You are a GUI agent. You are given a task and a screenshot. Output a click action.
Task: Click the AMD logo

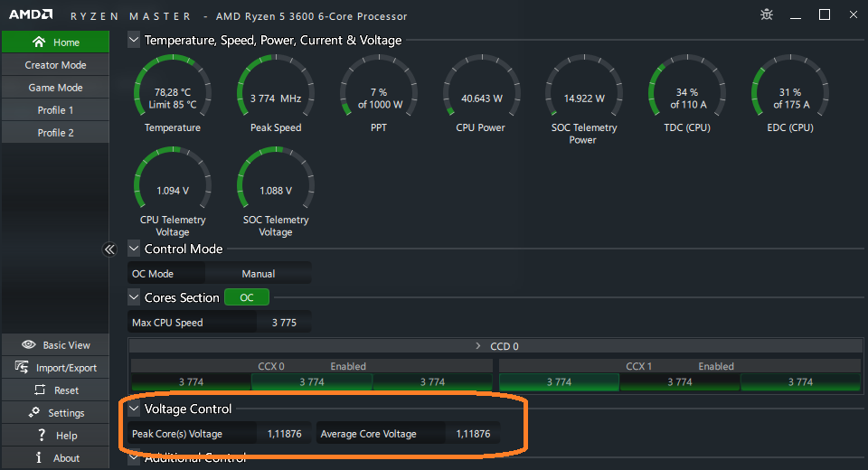[x=31, y=14]
